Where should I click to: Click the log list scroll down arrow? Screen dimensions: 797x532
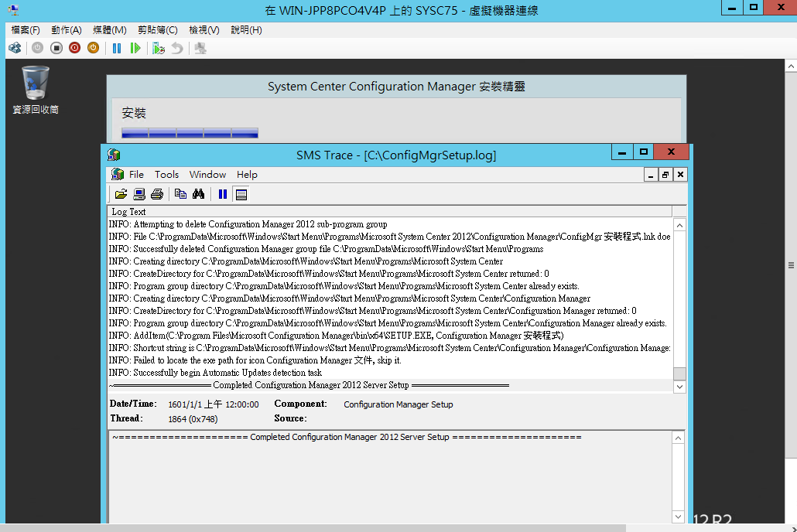[679, 387]
